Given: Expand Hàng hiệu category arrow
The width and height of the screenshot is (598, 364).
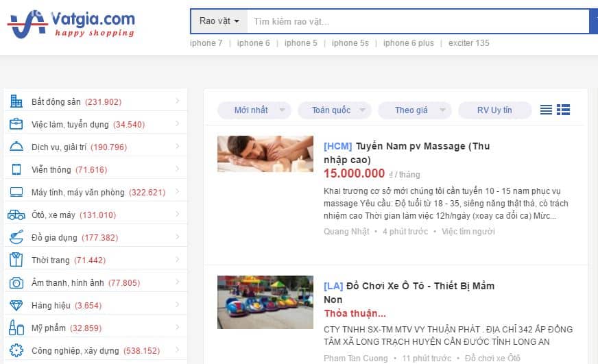Looking at the screenshot, I should 178,305.
